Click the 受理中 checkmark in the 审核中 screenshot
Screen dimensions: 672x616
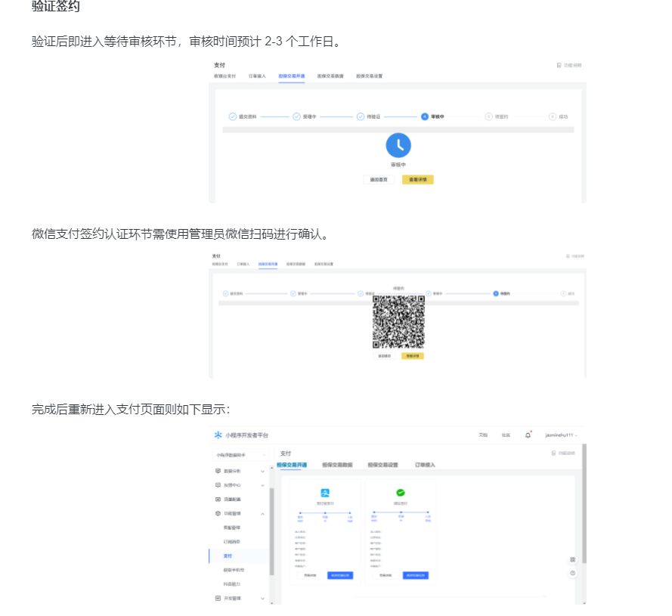coord(296,116)
